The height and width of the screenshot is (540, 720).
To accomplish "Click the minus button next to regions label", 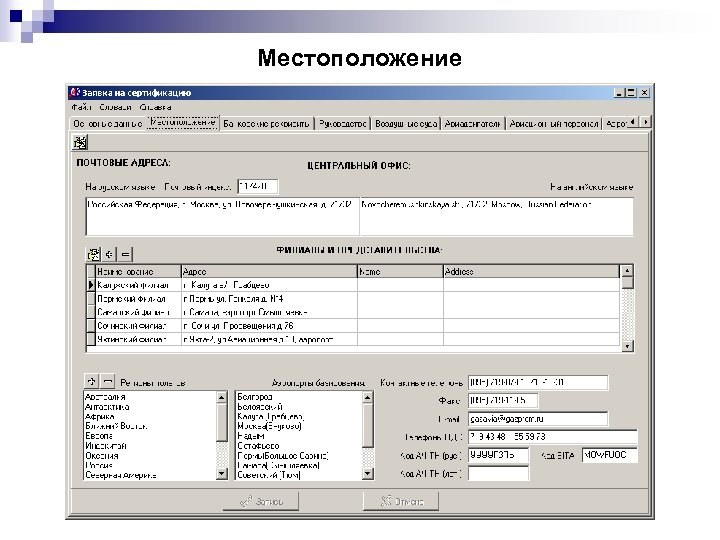I will click(x=108, y=381).
